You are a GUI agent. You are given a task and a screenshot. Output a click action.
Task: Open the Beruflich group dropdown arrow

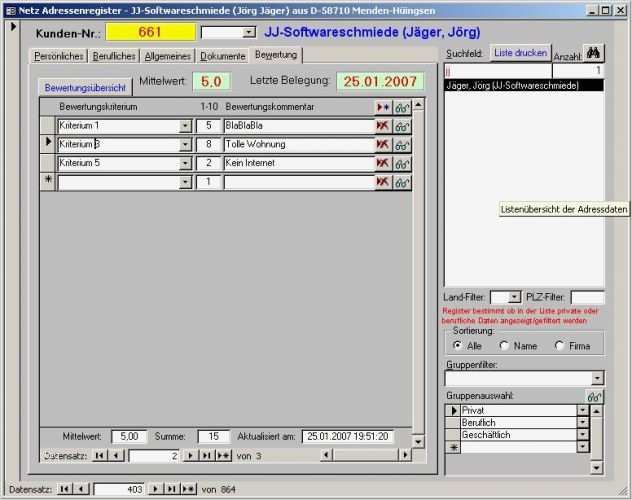(x=583, y=423)
